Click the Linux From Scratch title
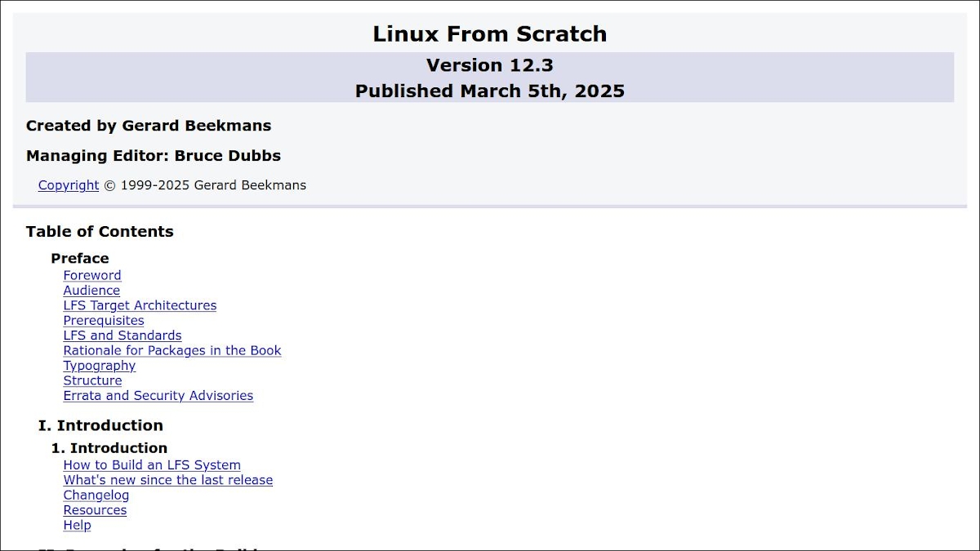Screen dimensions: 980x551 (x=489, y=34)
